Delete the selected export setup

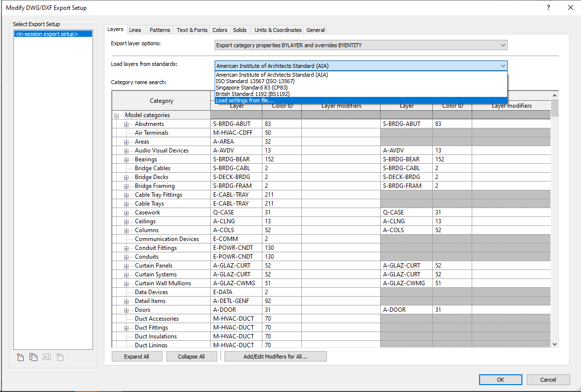pos(60,357)
